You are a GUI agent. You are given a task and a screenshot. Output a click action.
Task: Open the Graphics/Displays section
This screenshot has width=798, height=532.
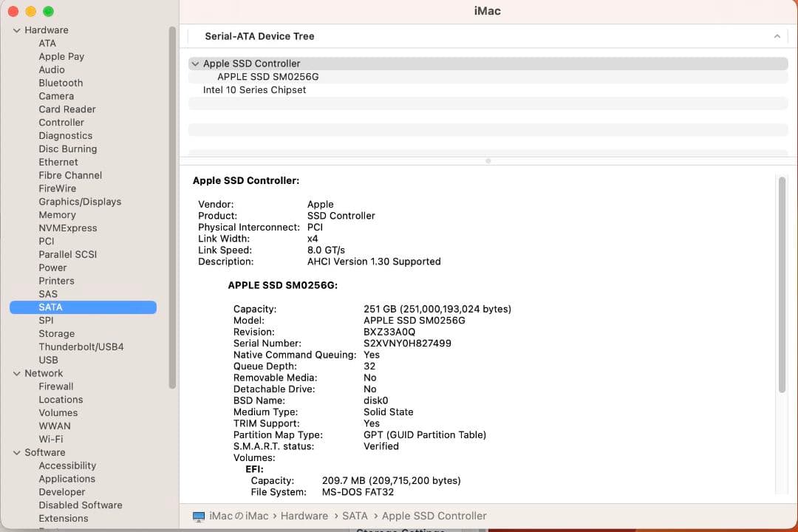(x=80, y=201)
